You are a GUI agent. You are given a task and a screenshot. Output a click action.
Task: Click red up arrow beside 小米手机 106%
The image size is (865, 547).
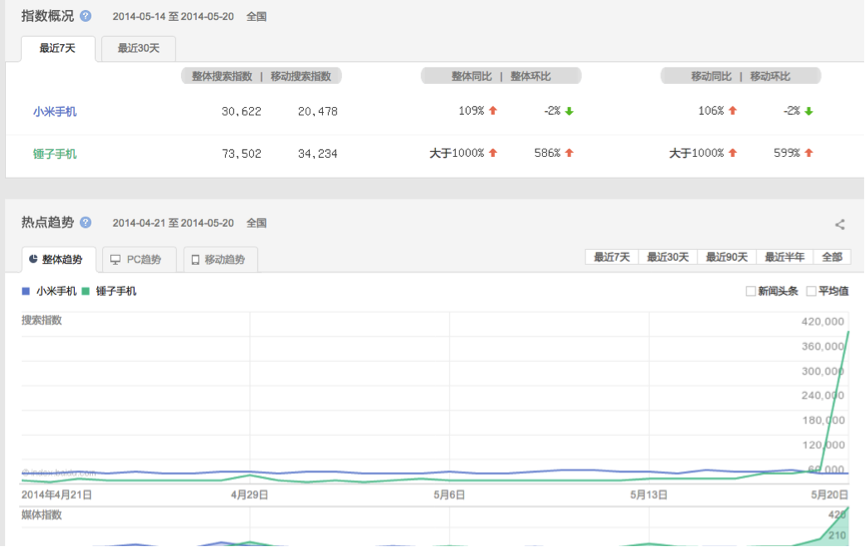(x=733, y=111)
